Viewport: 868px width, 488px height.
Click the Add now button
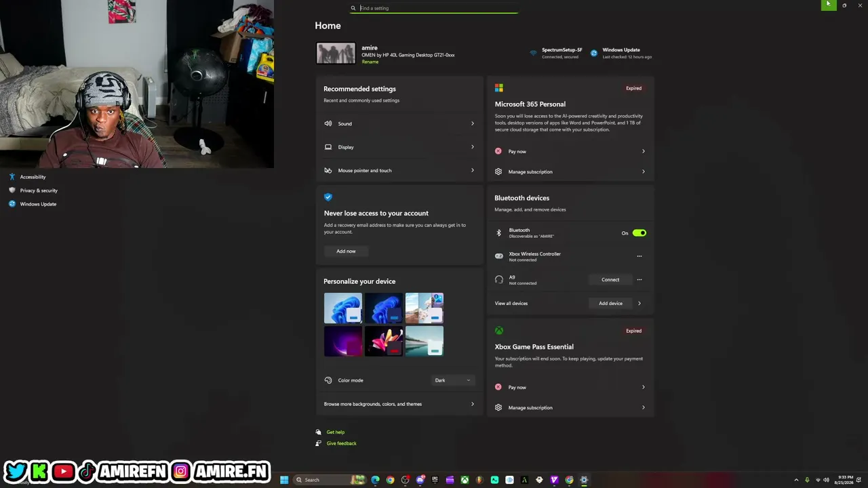(346, 251)
